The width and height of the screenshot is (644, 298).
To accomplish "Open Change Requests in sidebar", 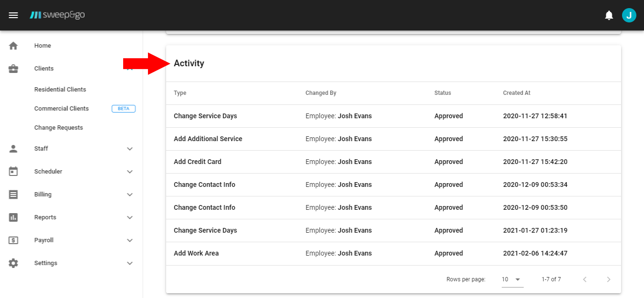I will pos(59,128).
